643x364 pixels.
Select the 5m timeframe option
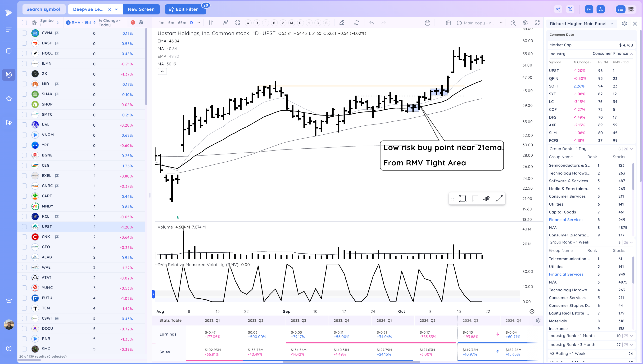click(171, 23)
